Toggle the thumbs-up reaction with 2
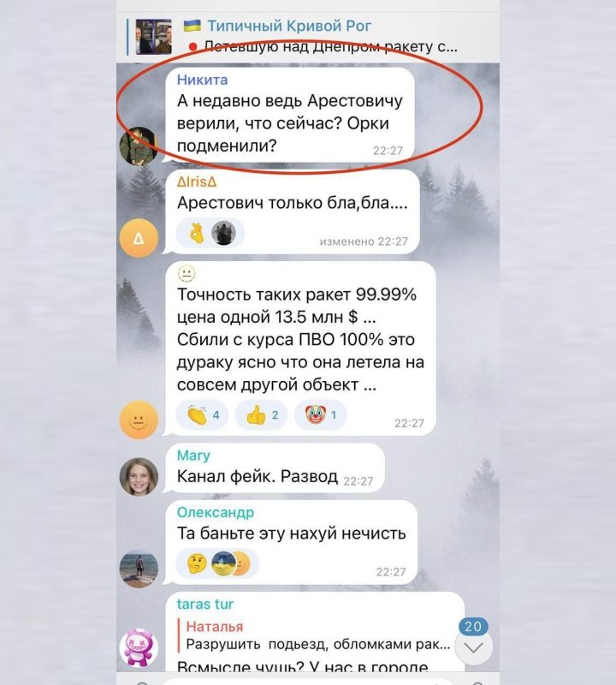616x685 pixels. (x=262, y=414)
